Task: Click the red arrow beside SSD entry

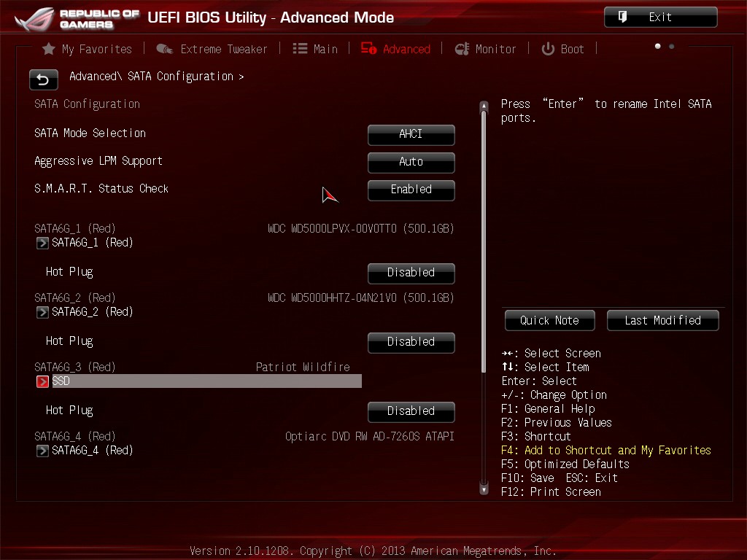Action: pyautogui.click(x=42, y=381)
